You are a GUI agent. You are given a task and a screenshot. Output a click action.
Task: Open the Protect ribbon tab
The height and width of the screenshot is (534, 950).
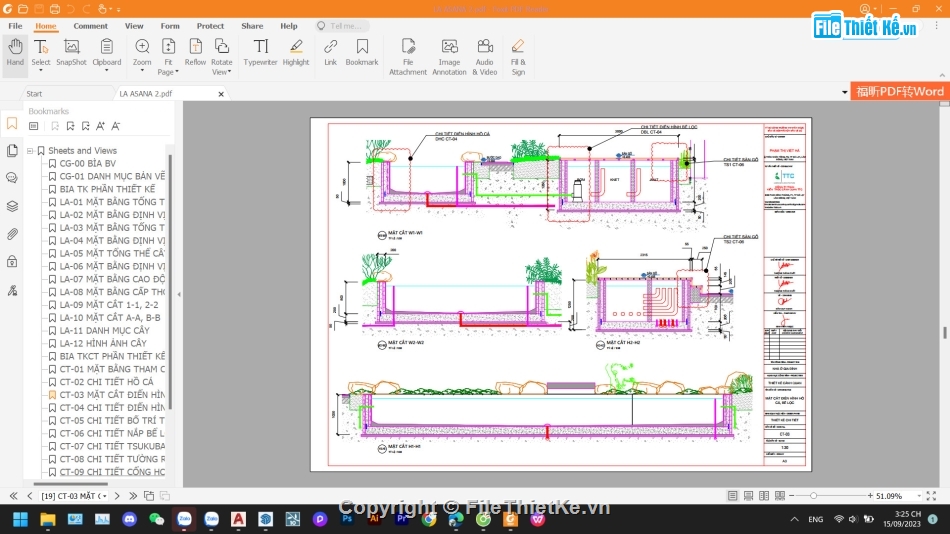click(x=210, y=26)
